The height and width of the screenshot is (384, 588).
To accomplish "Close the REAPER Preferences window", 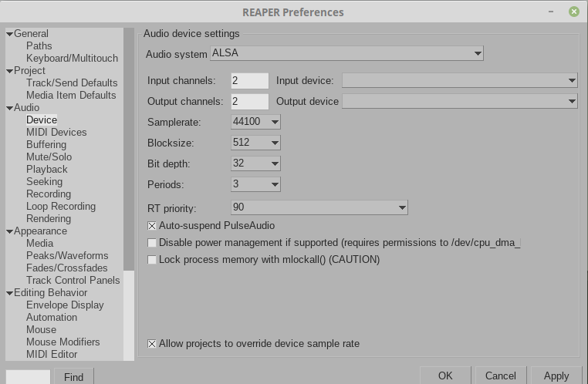I will point(574,12).
